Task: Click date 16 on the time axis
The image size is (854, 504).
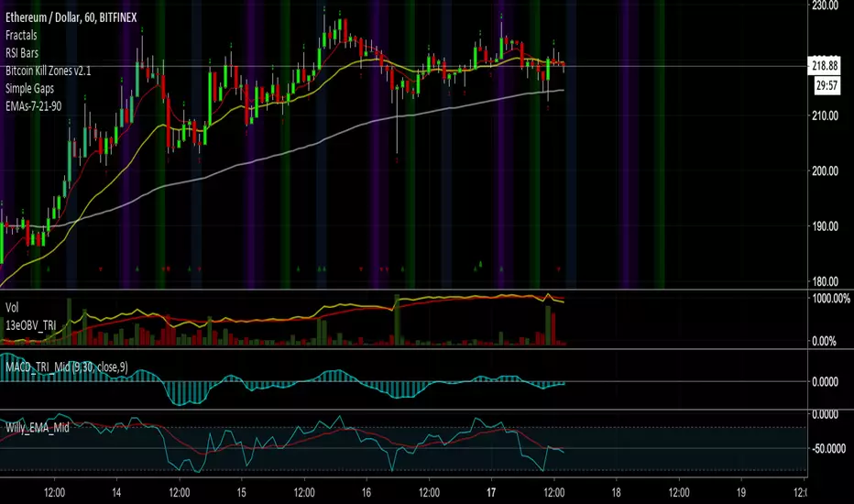Action: (x=366, y=492)
